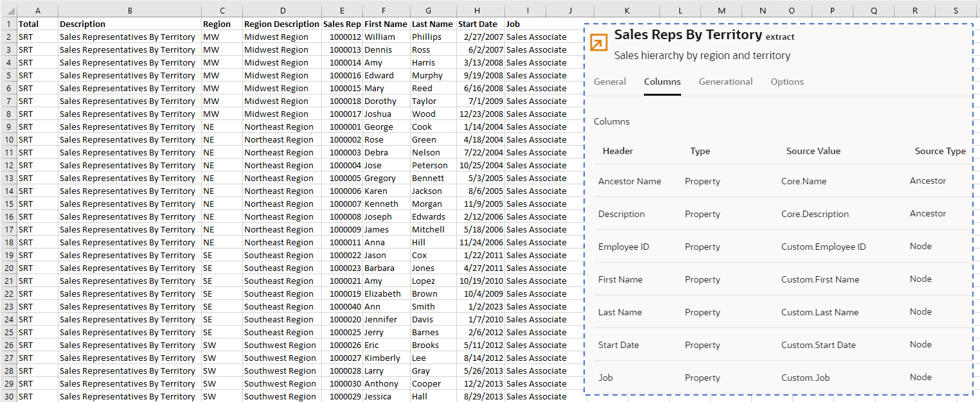Click the Total header cell
980x402 pixels.
37,24
